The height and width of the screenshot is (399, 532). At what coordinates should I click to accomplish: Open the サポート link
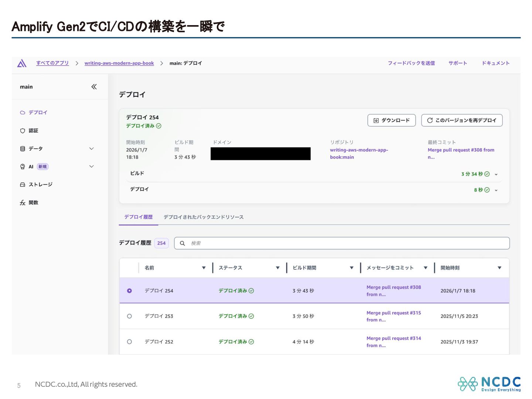tap(458, 63)
